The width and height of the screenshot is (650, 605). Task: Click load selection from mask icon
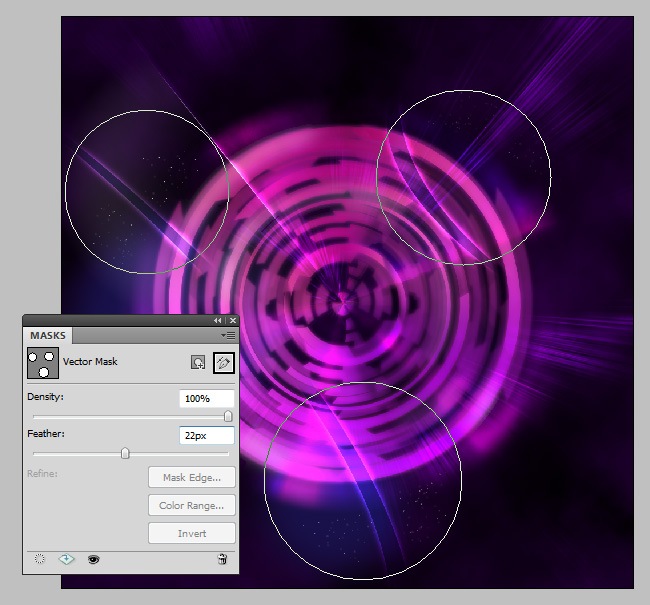tap(39, 560)
